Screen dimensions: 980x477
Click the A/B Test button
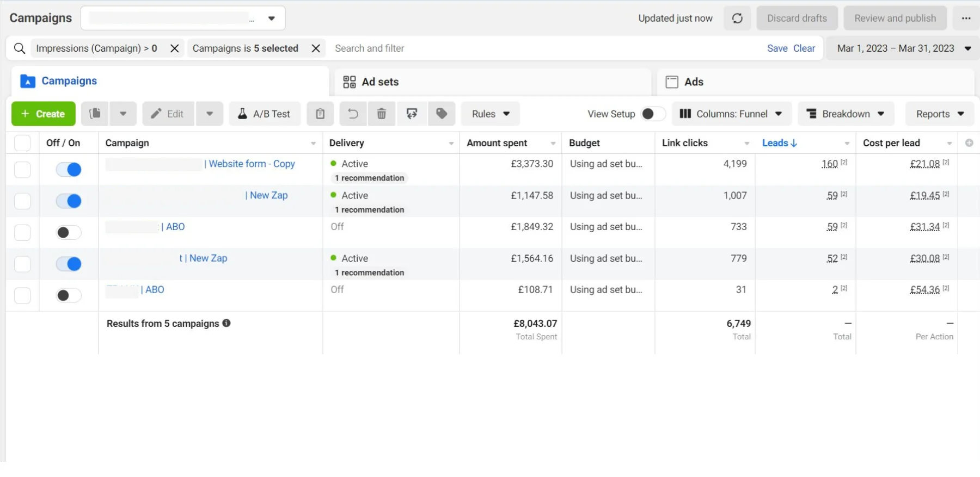pos(265,114)
